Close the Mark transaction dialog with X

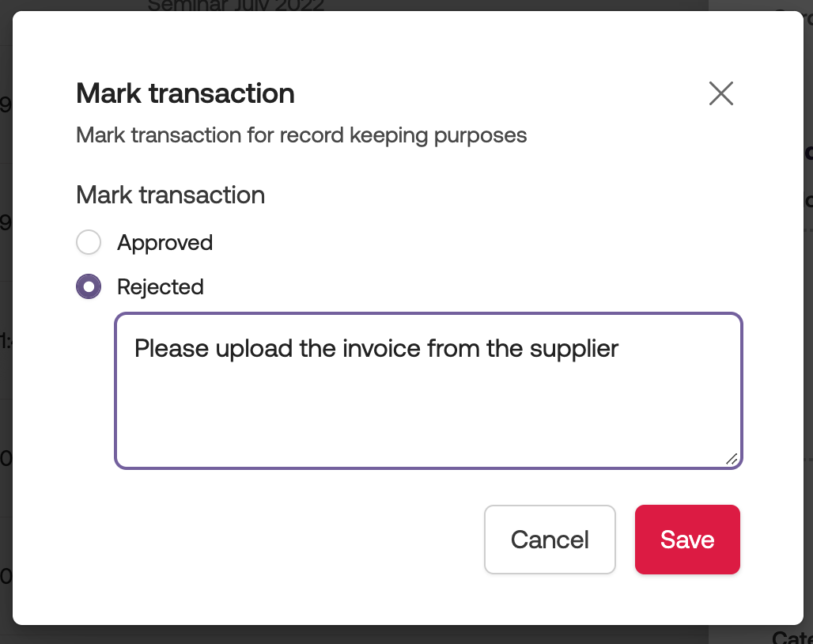tap(720, 93)
